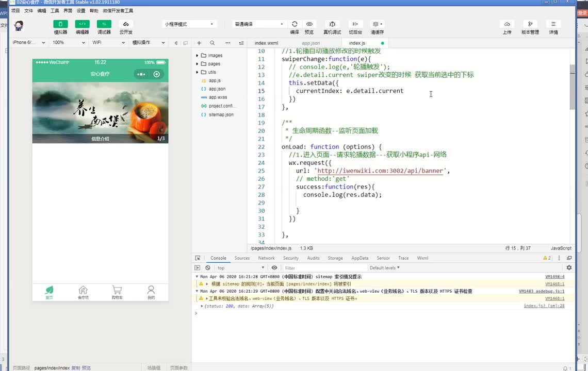This screenshot has height=371, width=588.
Task: Click the user avatar in toolbar
Action: tap(19, 25)
